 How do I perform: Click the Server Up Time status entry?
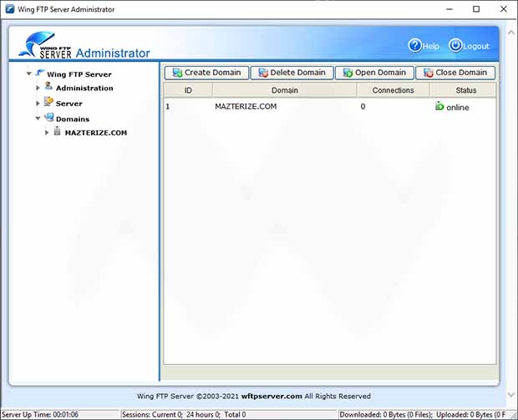click(40, 414)
